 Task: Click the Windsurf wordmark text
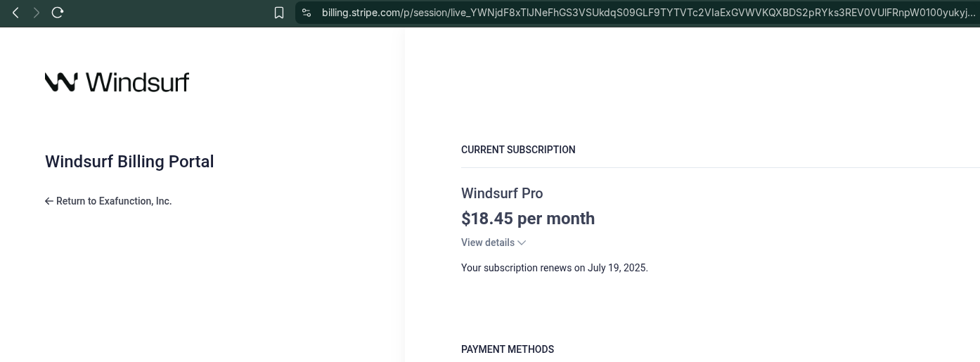tap(138, 82)
